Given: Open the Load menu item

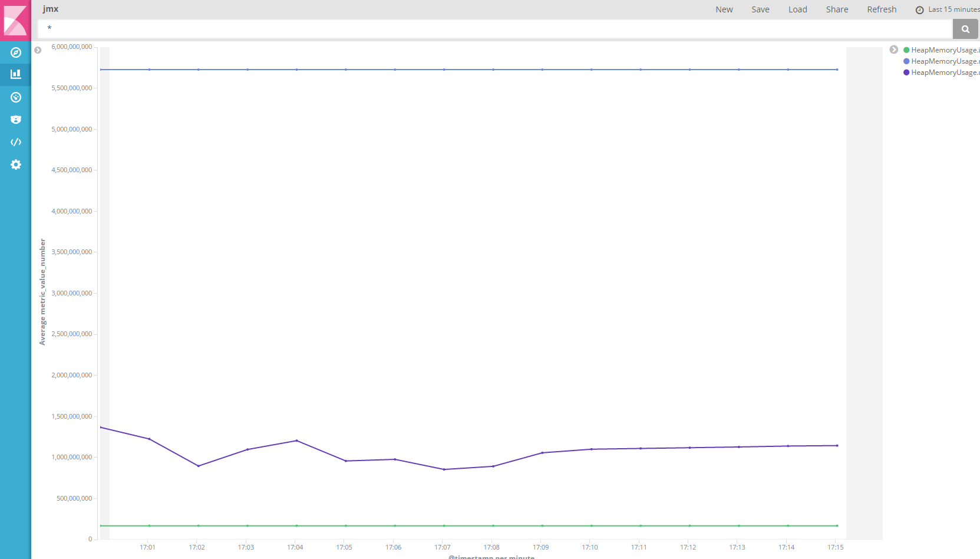Looking at the screenshot, I should coord(797,9).
